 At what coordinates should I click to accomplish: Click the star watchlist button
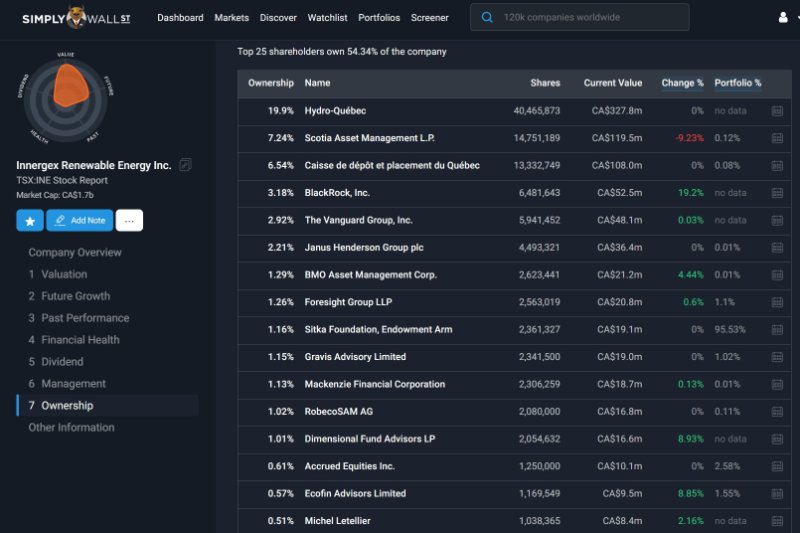pyautogui.click(x=30, y=220)
